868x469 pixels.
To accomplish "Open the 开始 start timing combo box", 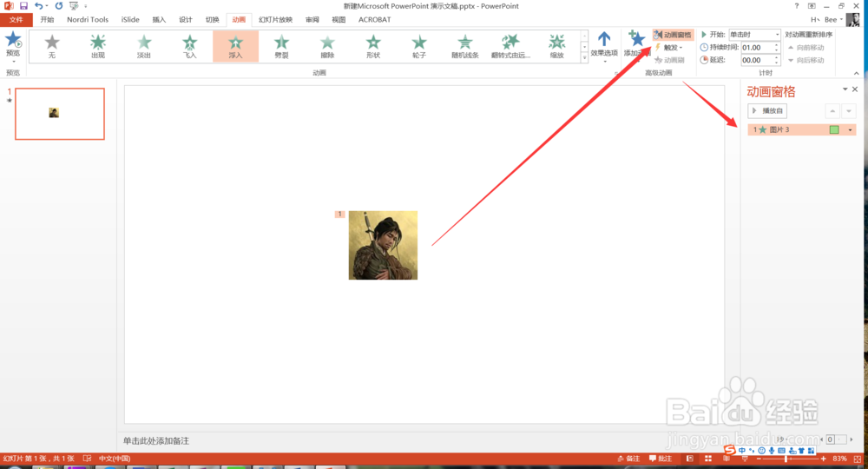I will [x=754, y=35].
